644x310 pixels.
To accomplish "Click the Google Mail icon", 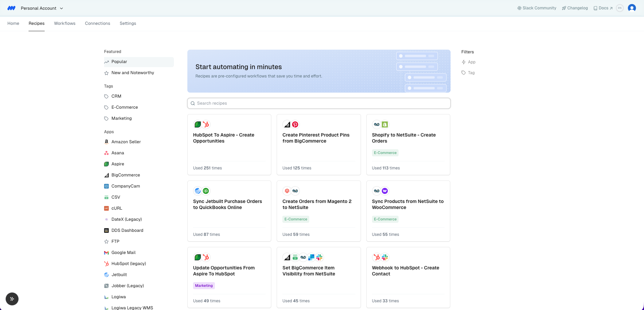I will 106,253.
